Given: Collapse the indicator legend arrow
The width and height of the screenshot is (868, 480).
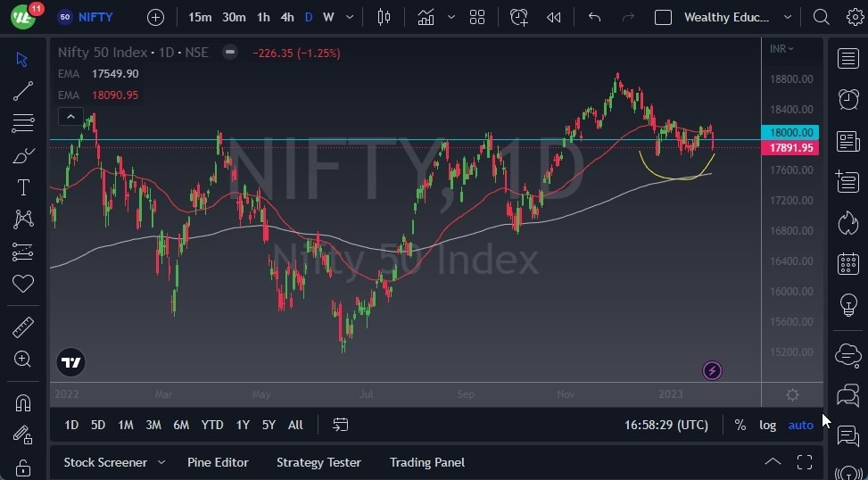Looking at the screenshot, I should 70,117.
